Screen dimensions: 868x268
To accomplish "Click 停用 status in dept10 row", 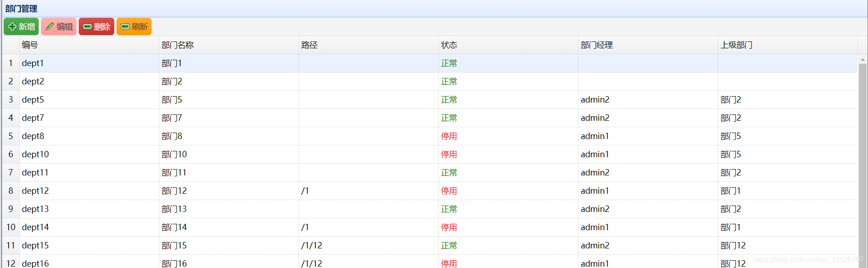I will tap(449, 155).
